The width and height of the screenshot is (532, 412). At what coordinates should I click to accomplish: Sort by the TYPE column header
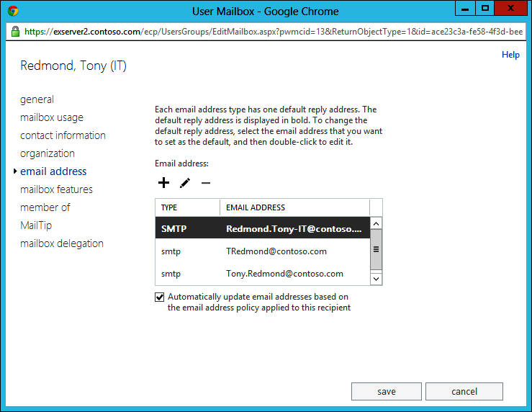(x=188, y=207)
